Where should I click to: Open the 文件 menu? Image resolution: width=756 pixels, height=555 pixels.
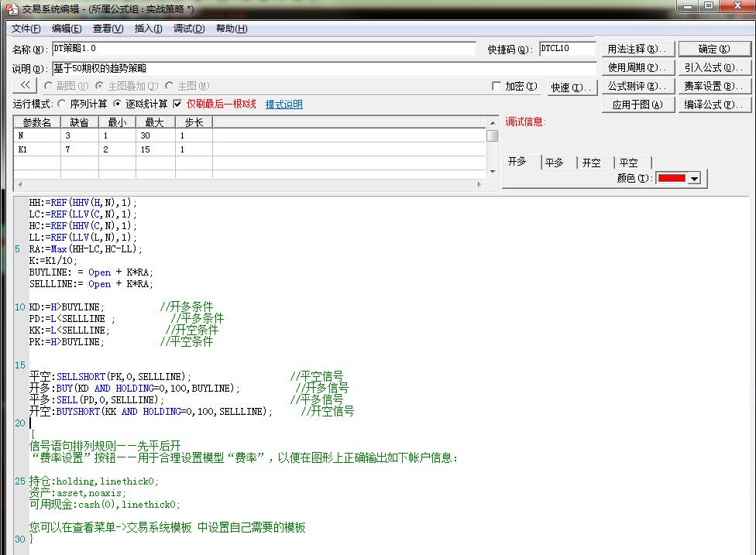click(x=26, y=29)
